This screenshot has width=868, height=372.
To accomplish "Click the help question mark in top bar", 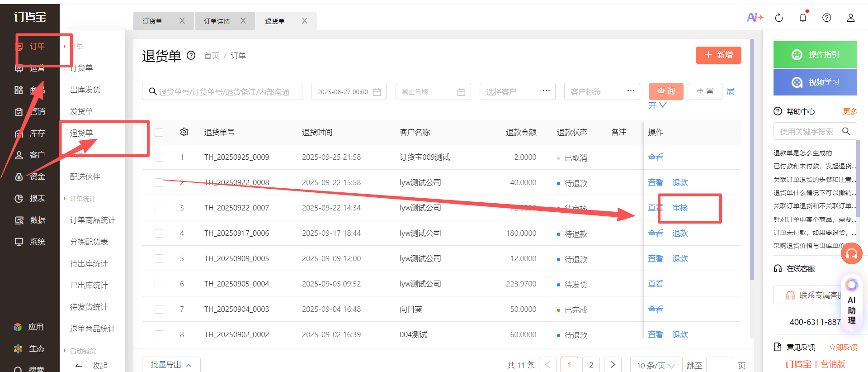I will [x=827, y=18].
